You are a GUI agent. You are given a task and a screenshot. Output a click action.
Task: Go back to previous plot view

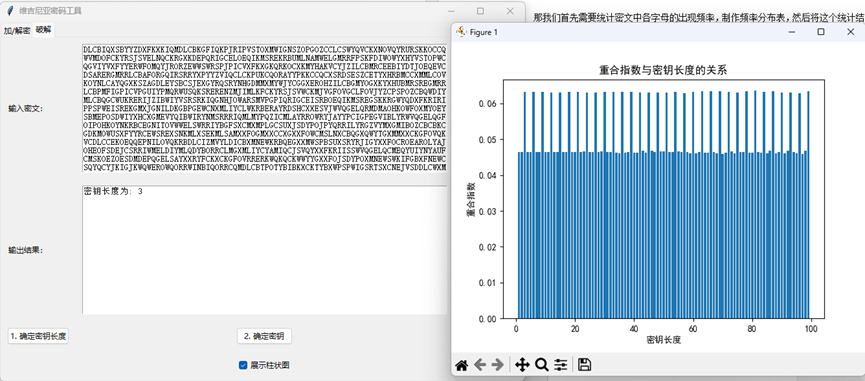480,364
